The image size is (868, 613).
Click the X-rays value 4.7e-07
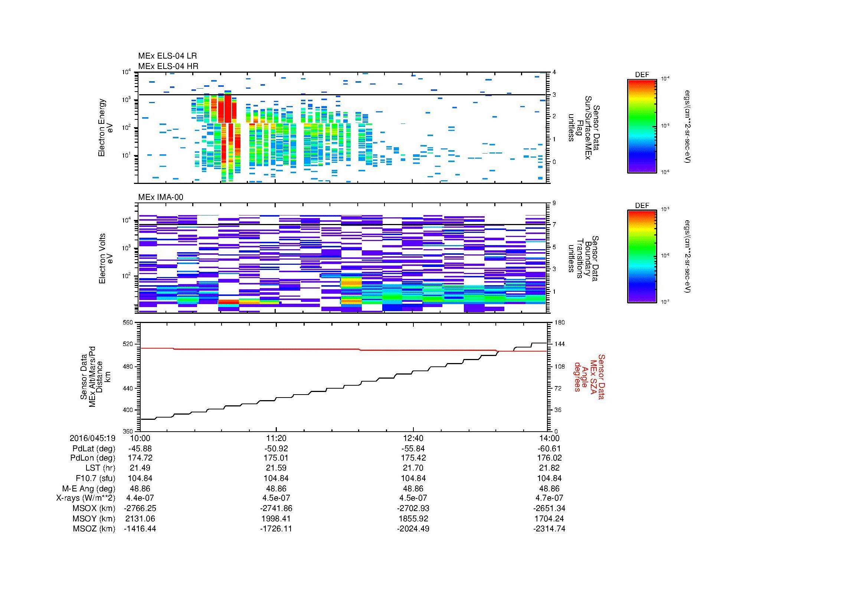pos(549,498)
